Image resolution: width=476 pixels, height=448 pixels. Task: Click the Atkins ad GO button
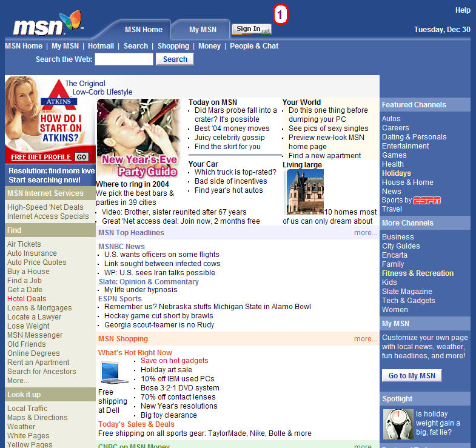(x=82, y=157)
